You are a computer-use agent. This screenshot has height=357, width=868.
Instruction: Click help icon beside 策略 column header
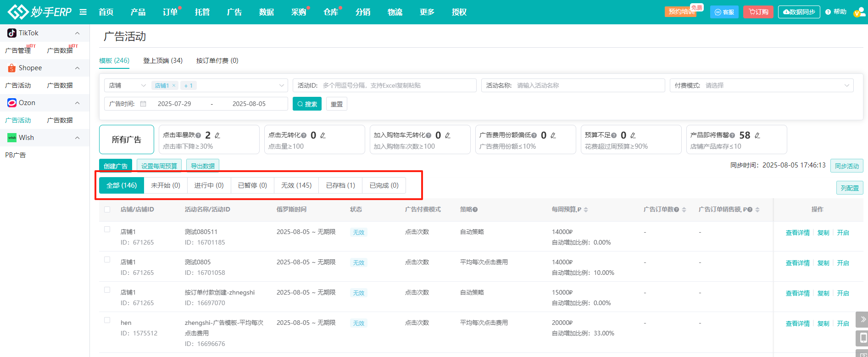[x=475, y=210]
